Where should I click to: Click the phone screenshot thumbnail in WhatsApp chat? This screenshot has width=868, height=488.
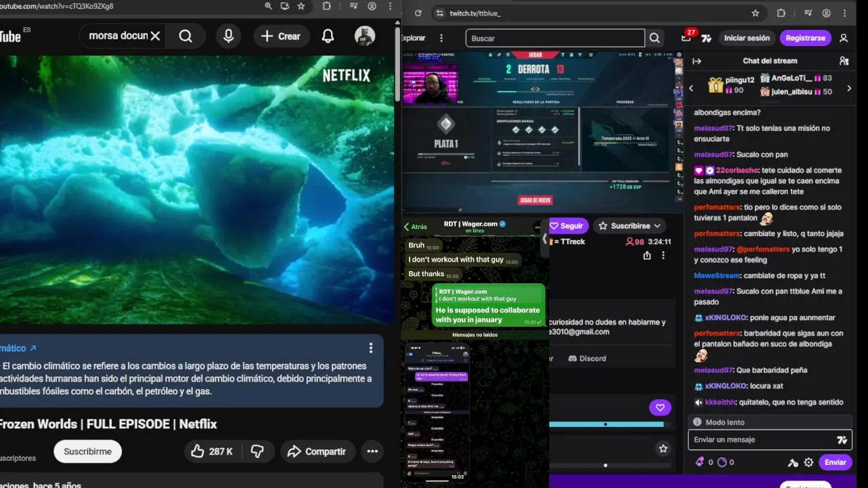point(436,412)
